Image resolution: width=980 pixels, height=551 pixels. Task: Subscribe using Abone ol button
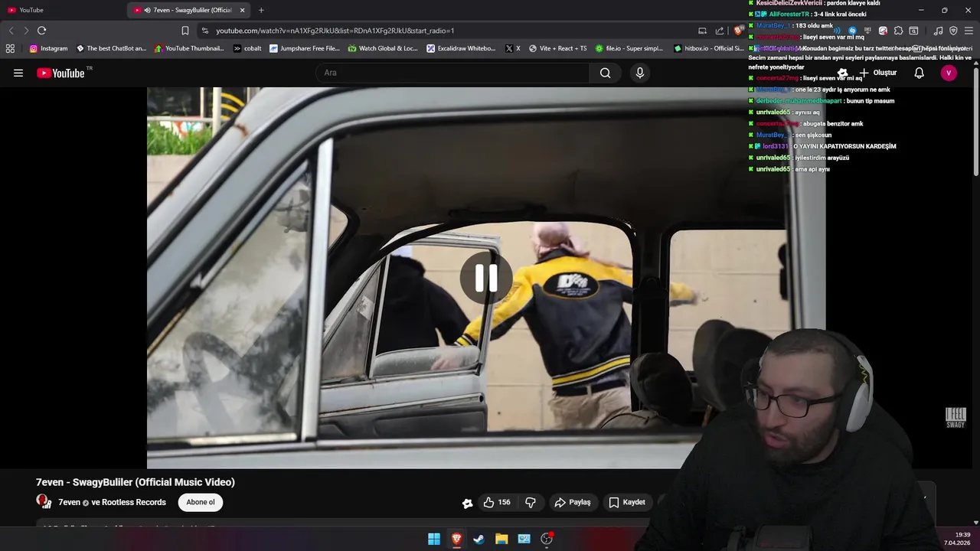point(201,502)
